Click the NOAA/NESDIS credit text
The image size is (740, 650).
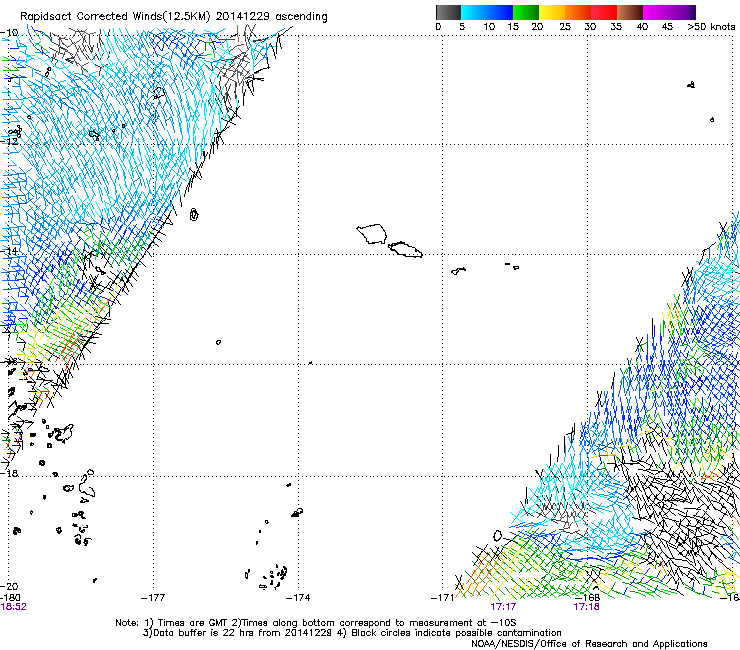(589, 644)
